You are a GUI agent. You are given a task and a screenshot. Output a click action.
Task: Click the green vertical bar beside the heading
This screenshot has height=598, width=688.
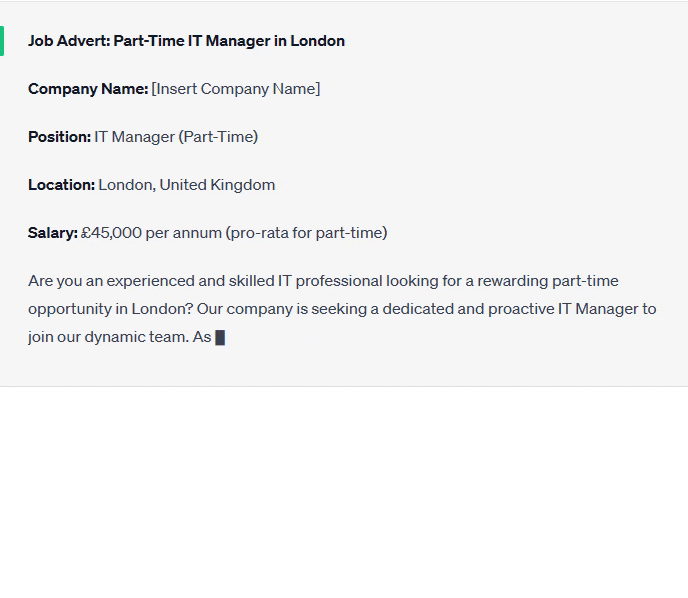point(2,41)
